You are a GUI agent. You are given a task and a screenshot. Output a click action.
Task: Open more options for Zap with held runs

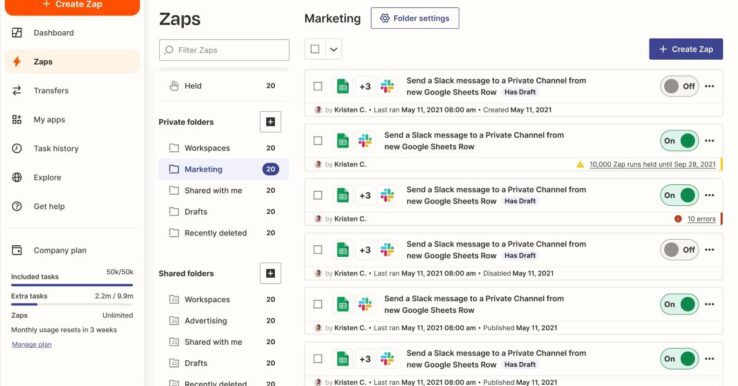(709, 141)
